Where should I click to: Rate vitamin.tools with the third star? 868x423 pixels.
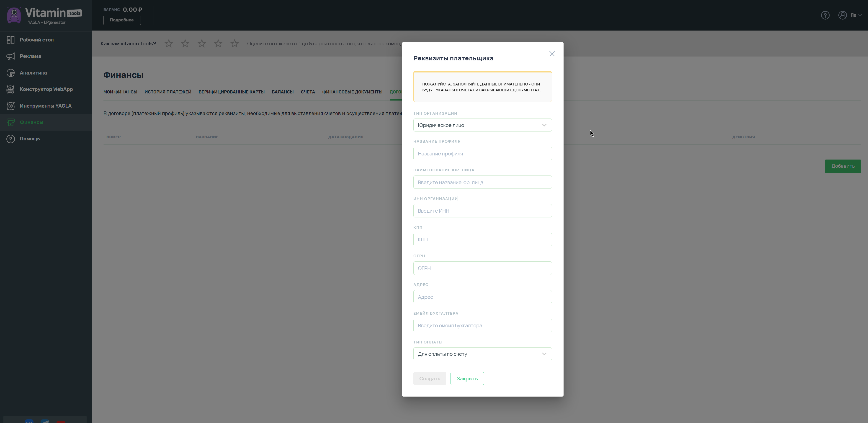tap(201, 44)
